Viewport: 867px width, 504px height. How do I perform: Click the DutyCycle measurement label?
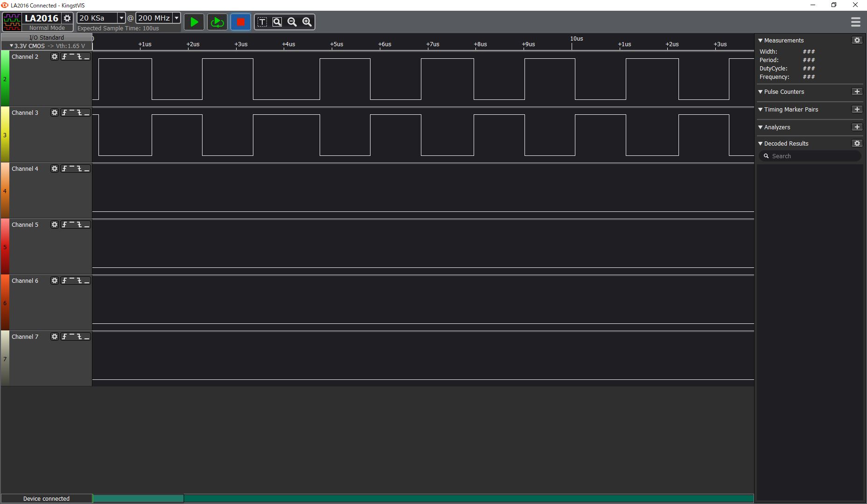click(x=773, y=69)
